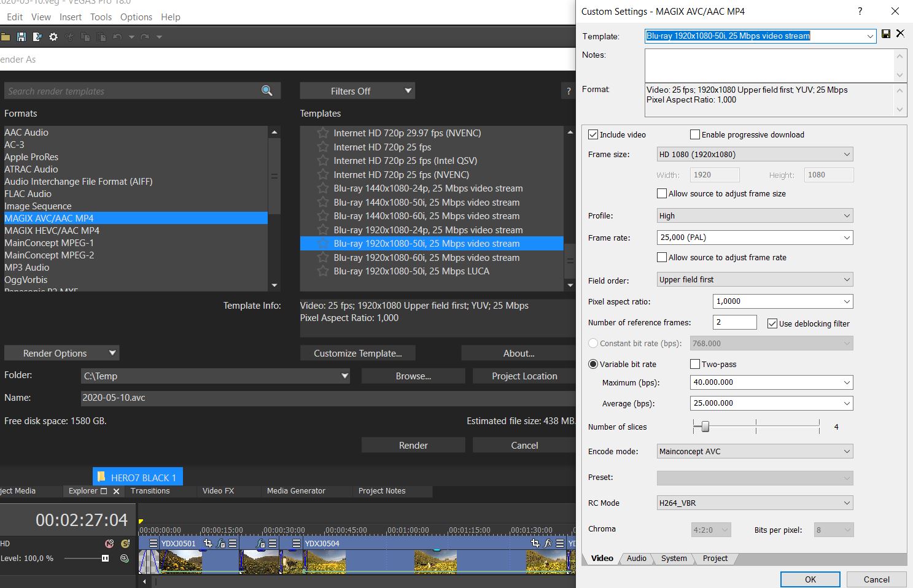The width and height of the screenshot is (913, 588).
Task: Click the paste clipboard toolbar icon
Action: pyautogui.click(x=101, y=37)
